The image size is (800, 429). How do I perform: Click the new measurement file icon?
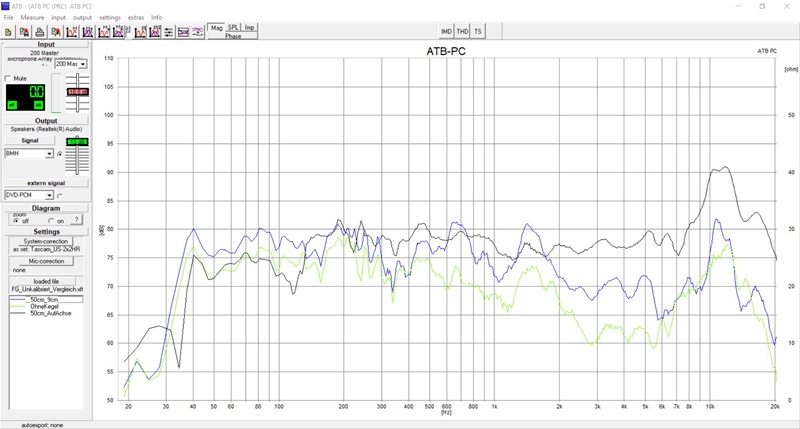click(x=7, y=32)
